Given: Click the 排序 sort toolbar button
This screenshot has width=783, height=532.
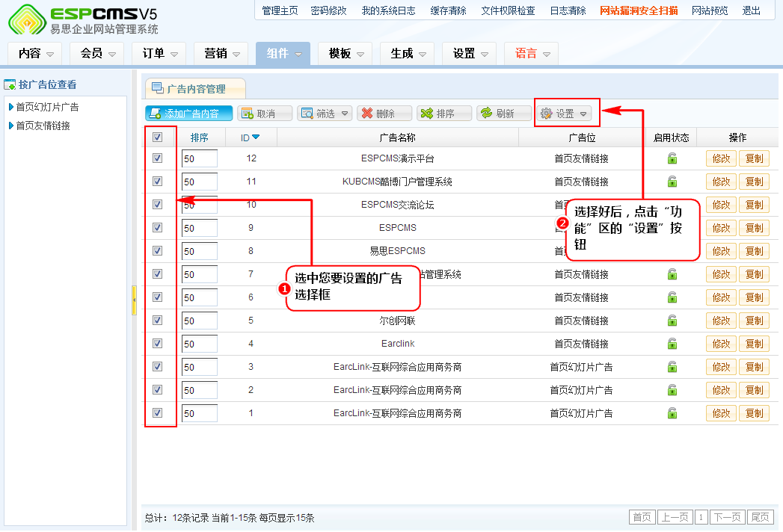Looking at the screenshot, I should [x=444, y=114].
